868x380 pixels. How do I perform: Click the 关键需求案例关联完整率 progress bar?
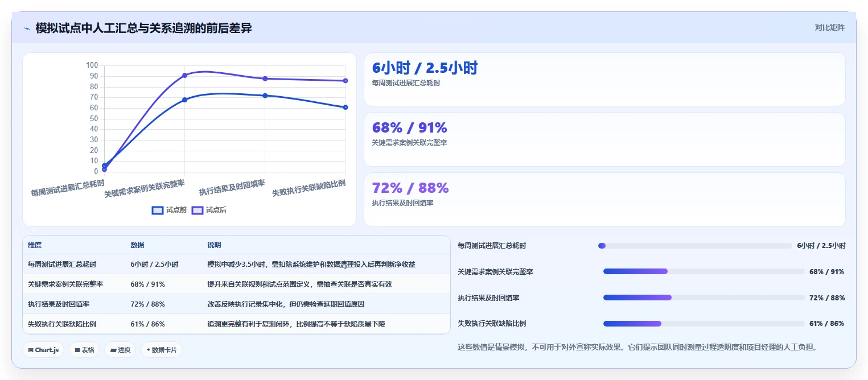click(x=704, y=271)
